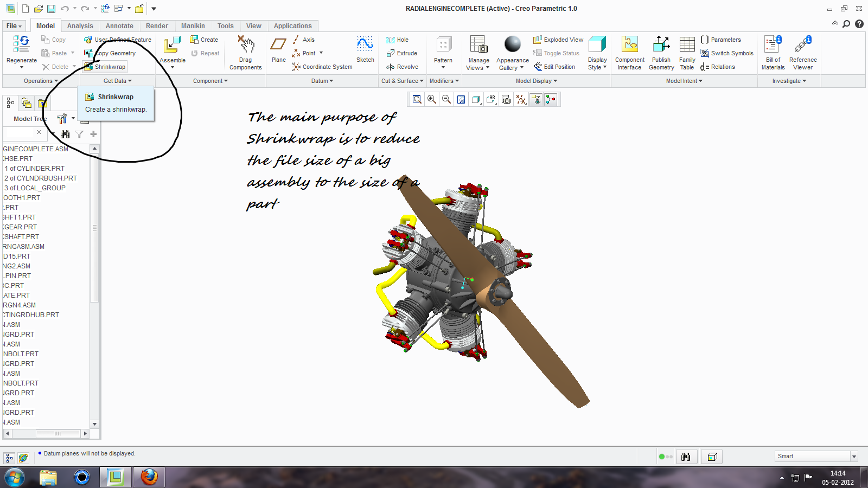Click Parameters in Model Intent
Screen dimensions: 868x488
point(720,40)
